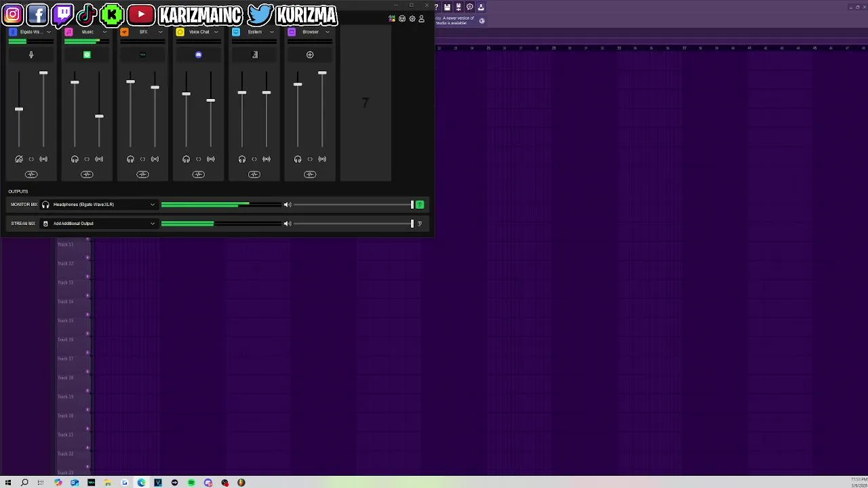
Task: Click the OUTPUTS section label
Action: pos(18,192)
